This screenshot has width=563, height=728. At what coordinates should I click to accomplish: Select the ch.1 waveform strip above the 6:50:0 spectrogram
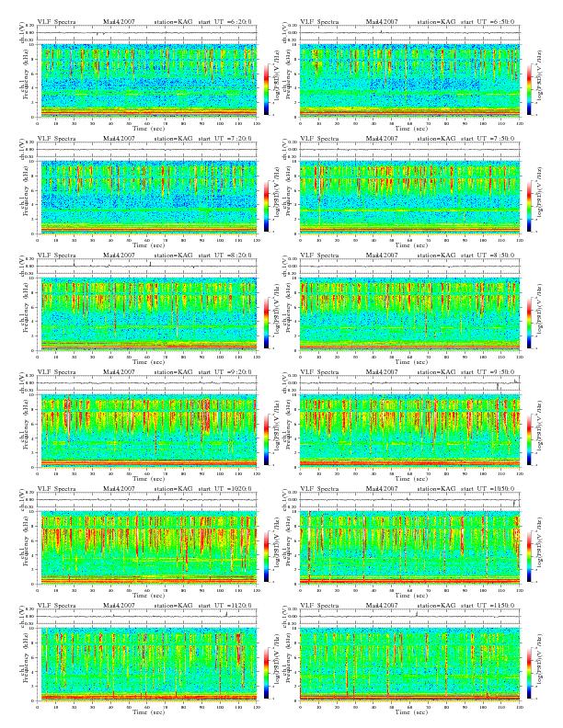coord(409,33)
